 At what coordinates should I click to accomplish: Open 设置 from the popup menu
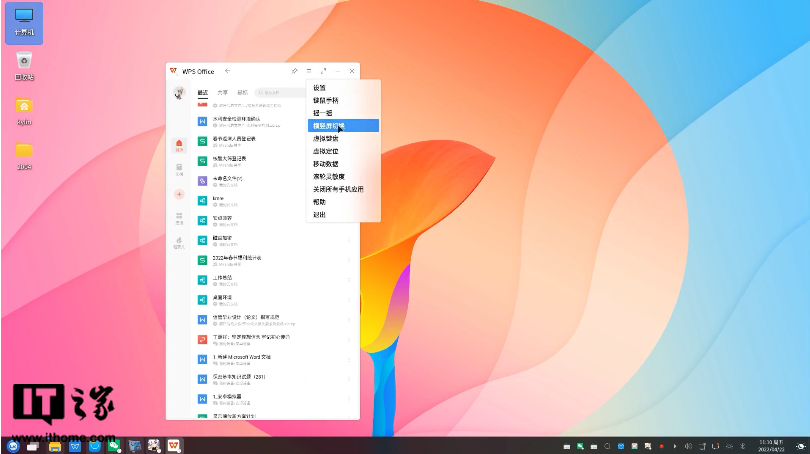click(344, 88)
